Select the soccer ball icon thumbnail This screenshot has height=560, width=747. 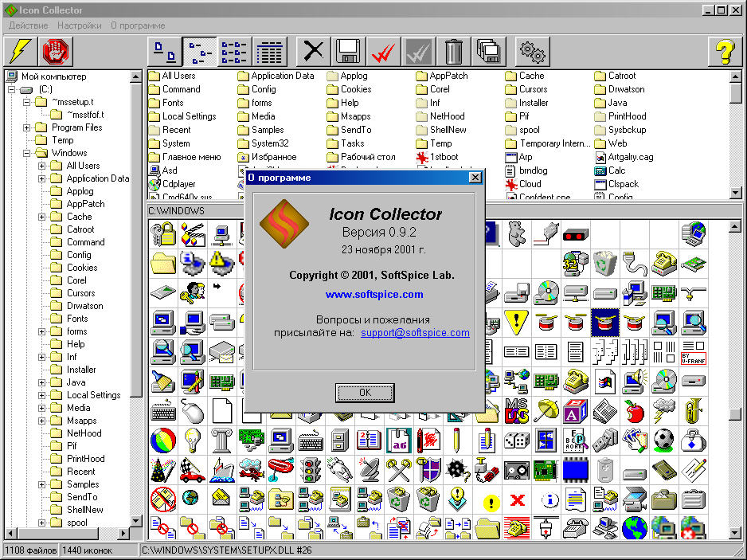click(x=663, y=440)
